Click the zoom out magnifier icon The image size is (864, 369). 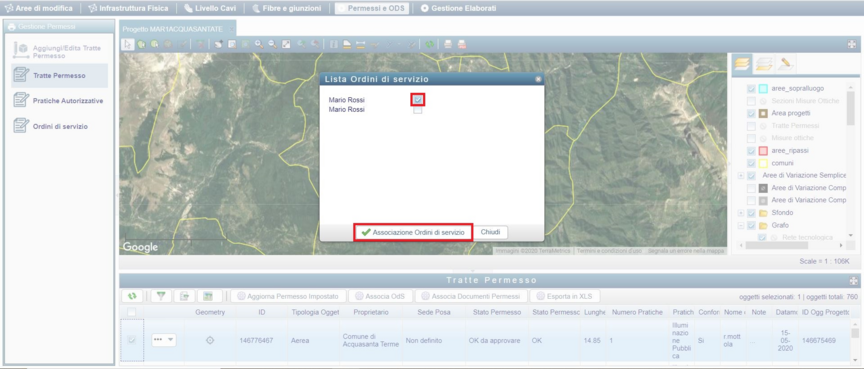pyautogui.click(x=272, y=45)
